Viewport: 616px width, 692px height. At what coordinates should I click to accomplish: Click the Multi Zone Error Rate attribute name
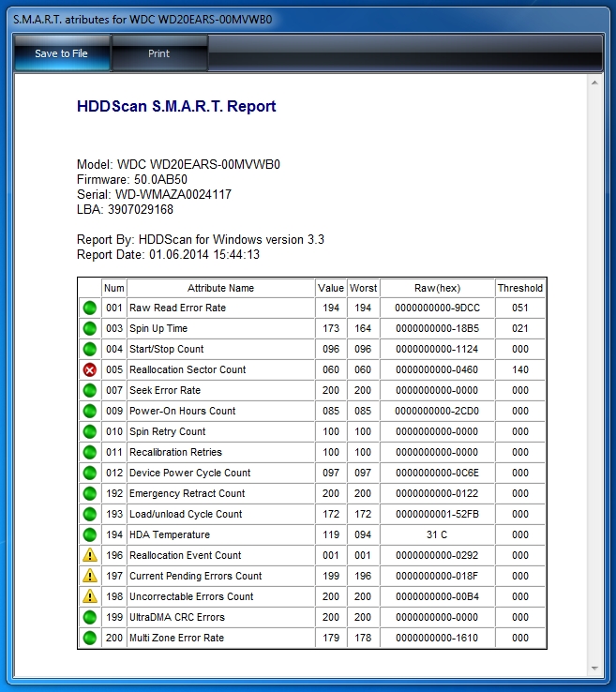click(x=176, y=639)
